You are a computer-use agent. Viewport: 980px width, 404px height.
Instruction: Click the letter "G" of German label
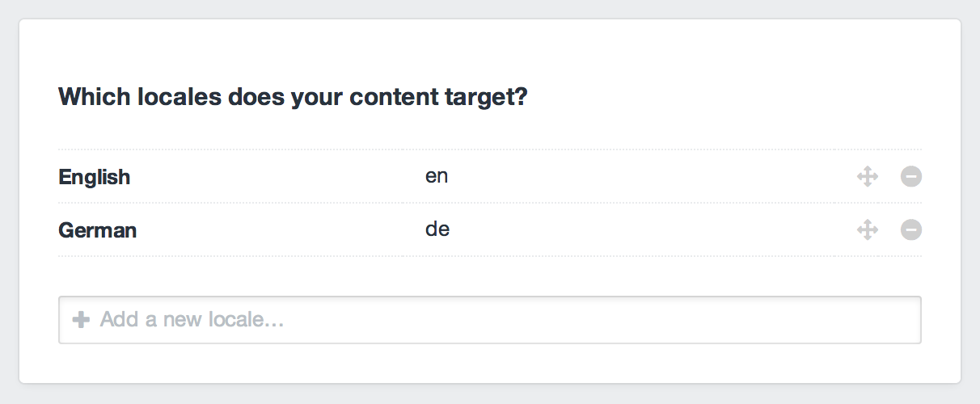click(x=65, y=231)
